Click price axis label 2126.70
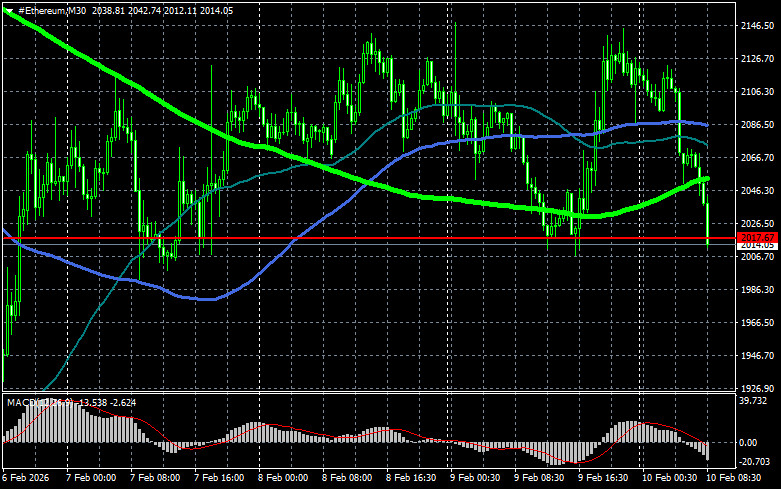This screenshot has width=781, height=489. pos(758,59)
